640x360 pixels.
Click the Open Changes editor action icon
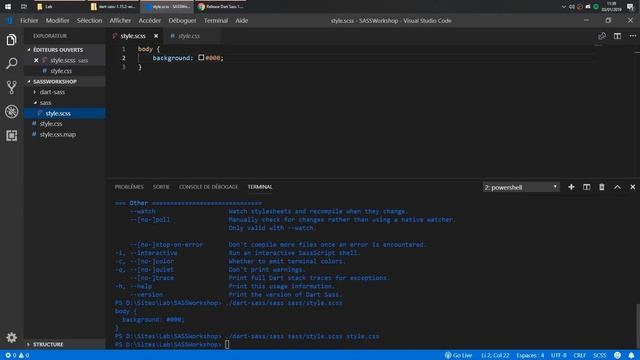pyautogui.click(x=602, y=36)
